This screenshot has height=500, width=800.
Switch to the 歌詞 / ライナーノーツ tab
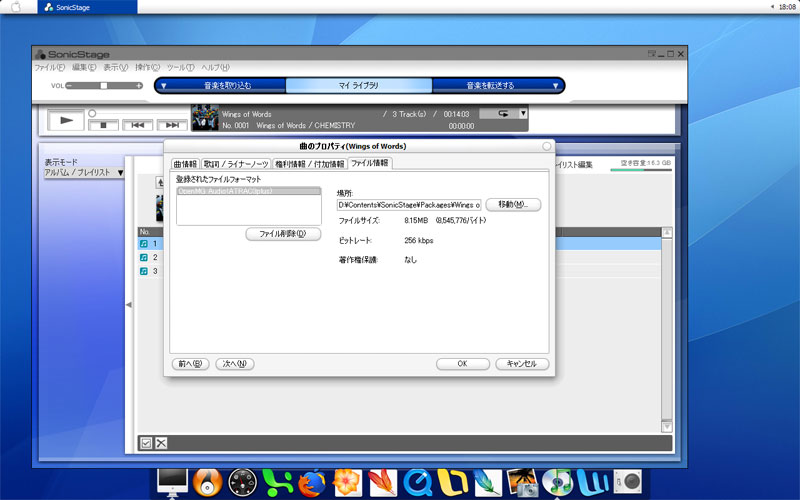click(236, 164)
